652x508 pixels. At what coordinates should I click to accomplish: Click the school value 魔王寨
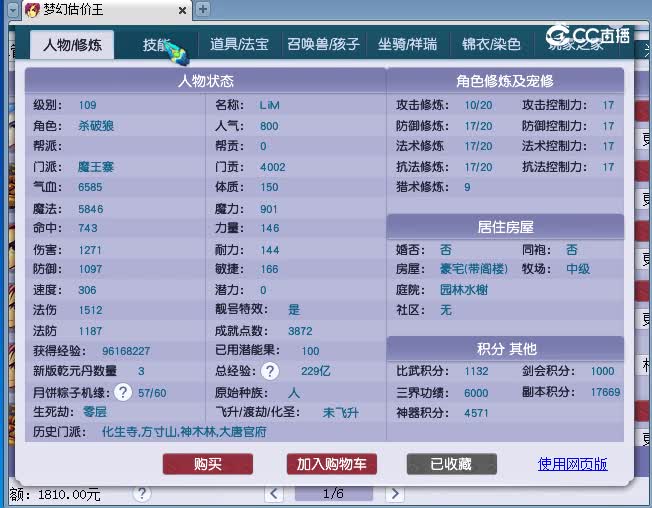coord(96,167)
